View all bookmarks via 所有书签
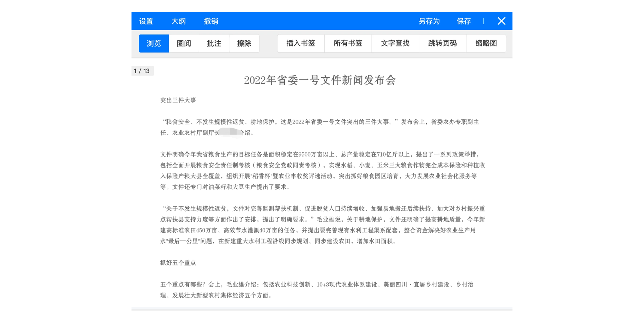Viewport: 644px width, 321px height. pos(348,43)
